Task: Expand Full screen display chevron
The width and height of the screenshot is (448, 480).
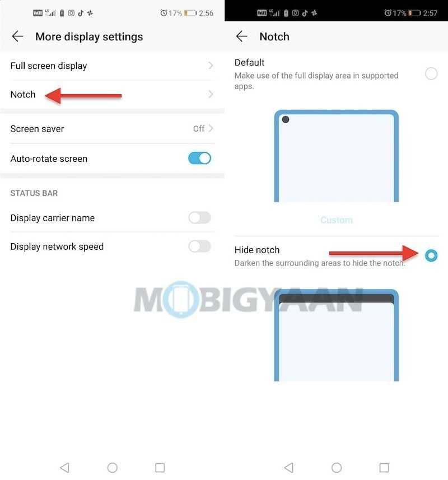Action: (211, 66)
